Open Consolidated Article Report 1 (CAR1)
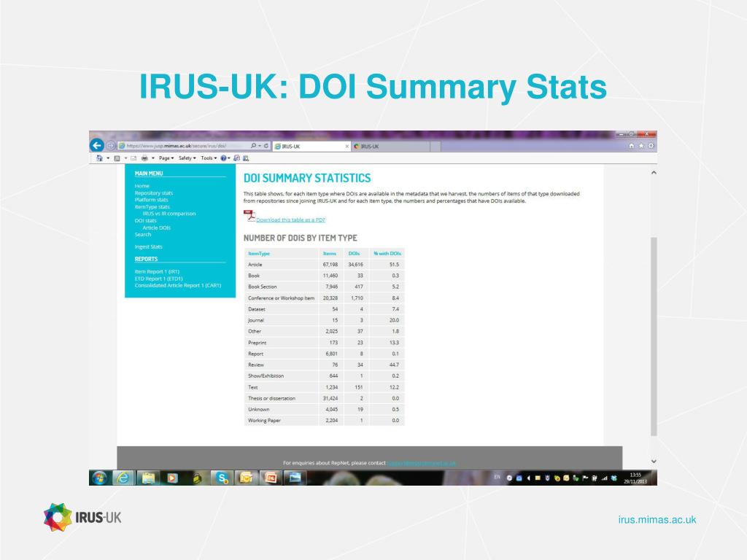Image resolution: width=747 pixels, height=560 pixels. click(178, 285)
